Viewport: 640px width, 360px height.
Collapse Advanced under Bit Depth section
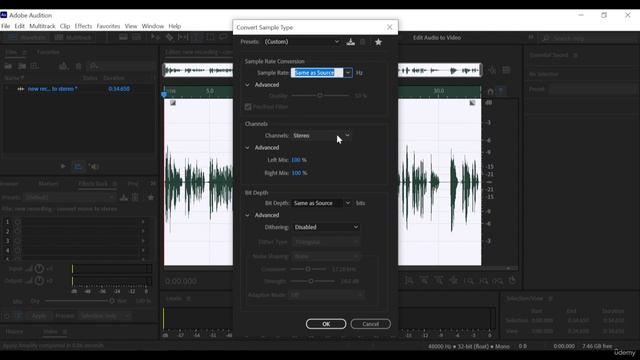click(x=247, y=215)
